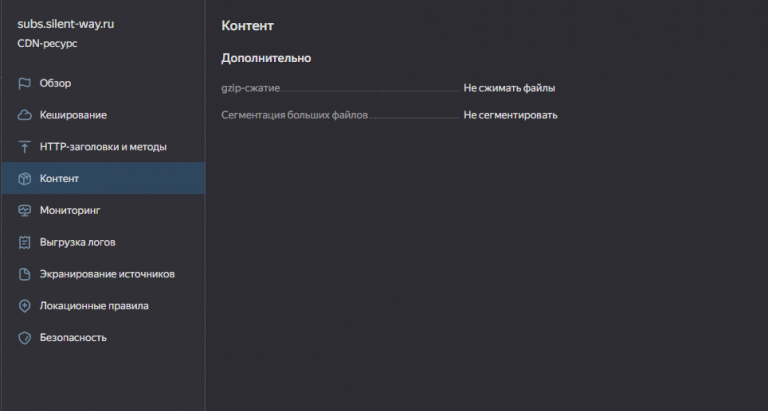Click the Дополнительно section heading
Image resolution: width=768 pixels, height=411 pixels.
click(266, 58)
